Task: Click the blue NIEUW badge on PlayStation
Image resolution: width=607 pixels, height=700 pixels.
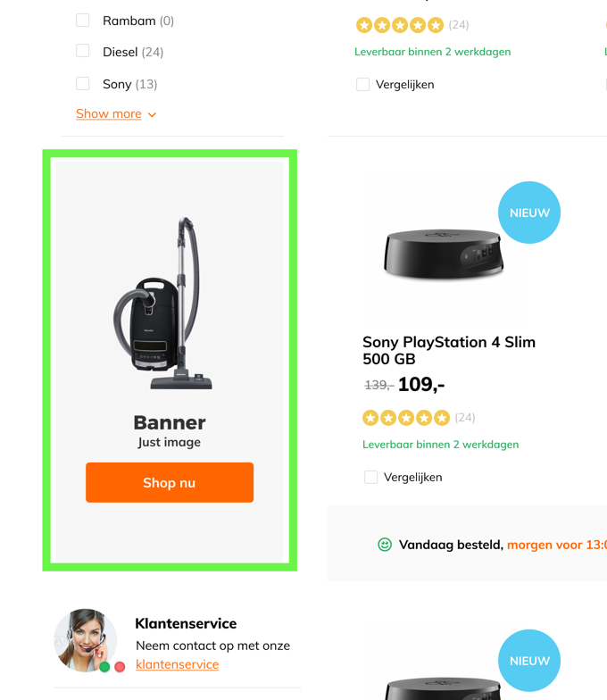Action: click(x=529, y=212)
